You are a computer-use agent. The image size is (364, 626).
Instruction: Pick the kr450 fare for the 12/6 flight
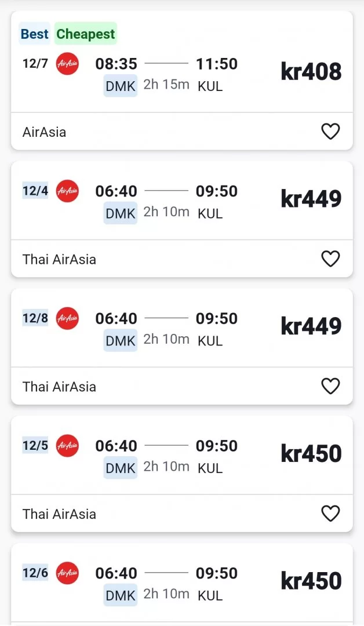click(311, 581)
